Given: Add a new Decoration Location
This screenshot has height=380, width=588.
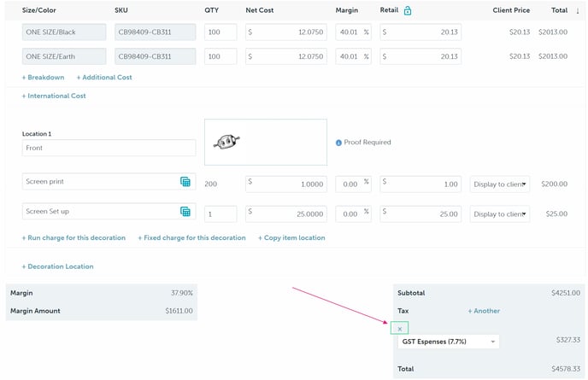Looking at the screenshot, I should click(57, 266).
